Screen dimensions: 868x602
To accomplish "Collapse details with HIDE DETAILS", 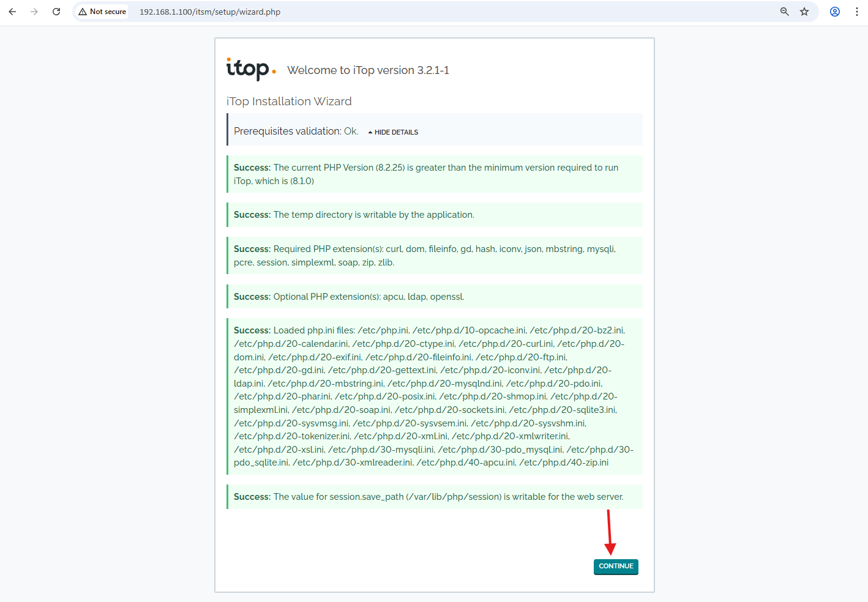I will 393,132.
